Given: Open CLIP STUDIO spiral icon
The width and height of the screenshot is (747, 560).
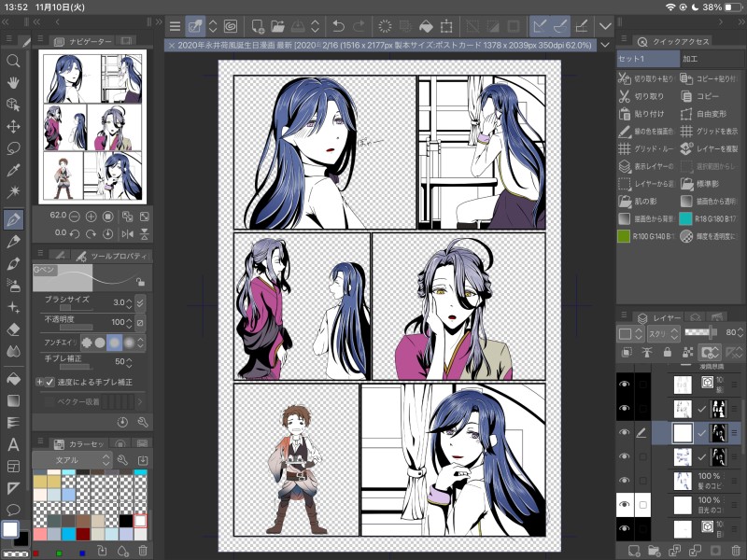Looking at the screenshot, I should [231, 26].
